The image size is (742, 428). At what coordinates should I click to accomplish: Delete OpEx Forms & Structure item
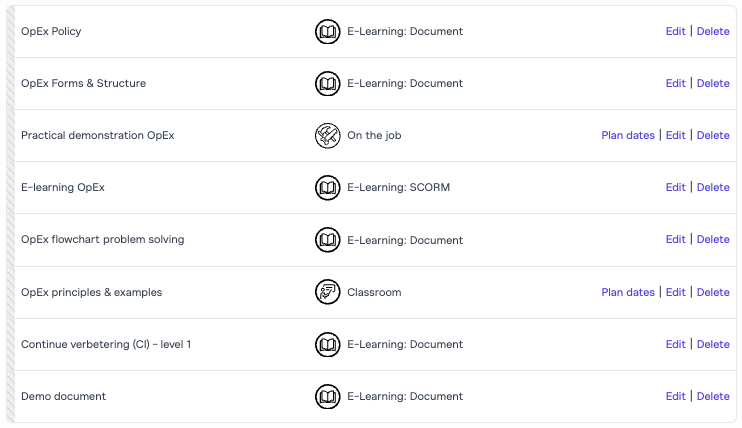pyautogui.click(x=713, y=84)
